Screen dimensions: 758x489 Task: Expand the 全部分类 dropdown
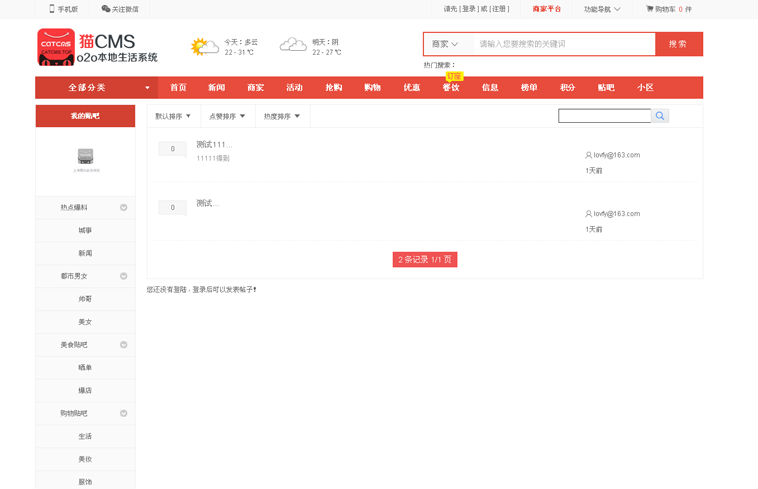click(97, 87)
